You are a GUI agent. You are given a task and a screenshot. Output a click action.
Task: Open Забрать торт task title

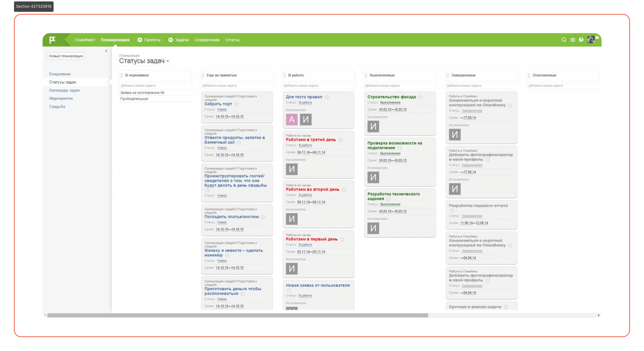tap(218, 104)
